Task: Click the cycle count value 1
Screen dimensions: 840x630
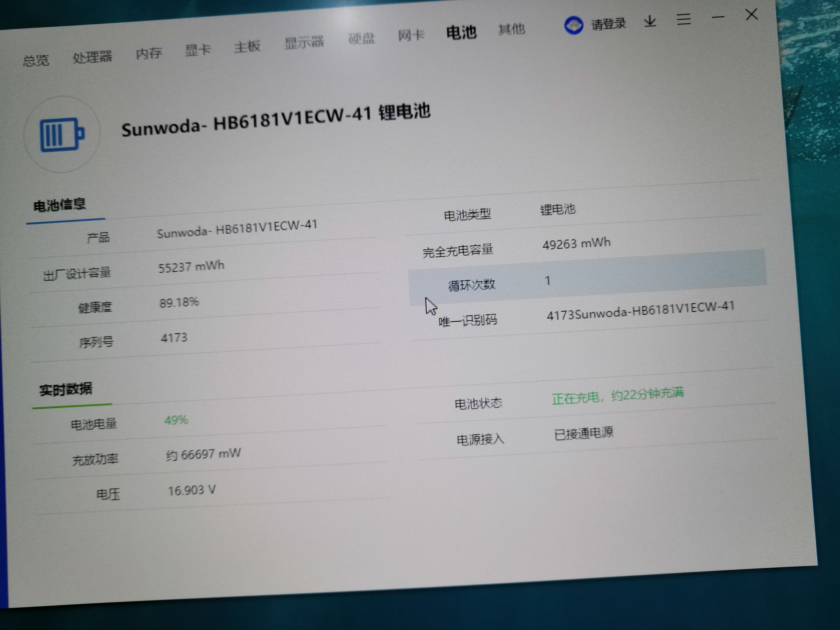Action: tap(548, 281)
